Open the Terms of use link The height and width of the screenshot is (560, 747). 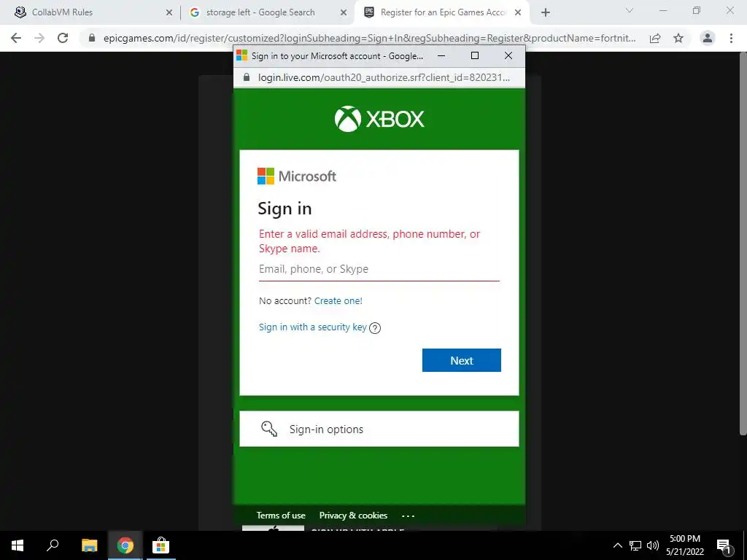point(281,516)
